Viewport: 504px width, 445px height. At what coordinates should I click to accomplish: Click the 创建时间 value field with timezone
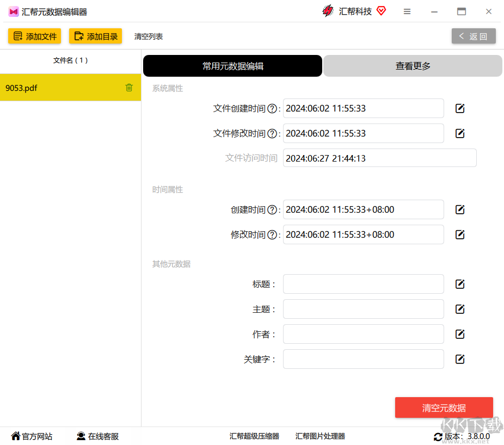pos(363,209)
